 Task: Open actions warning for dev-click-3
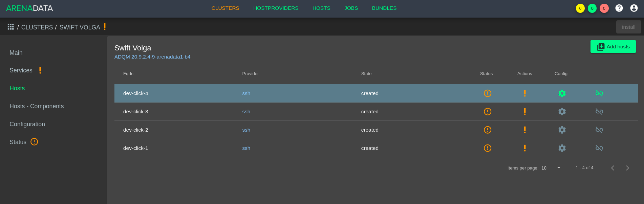tap(525, 112)
